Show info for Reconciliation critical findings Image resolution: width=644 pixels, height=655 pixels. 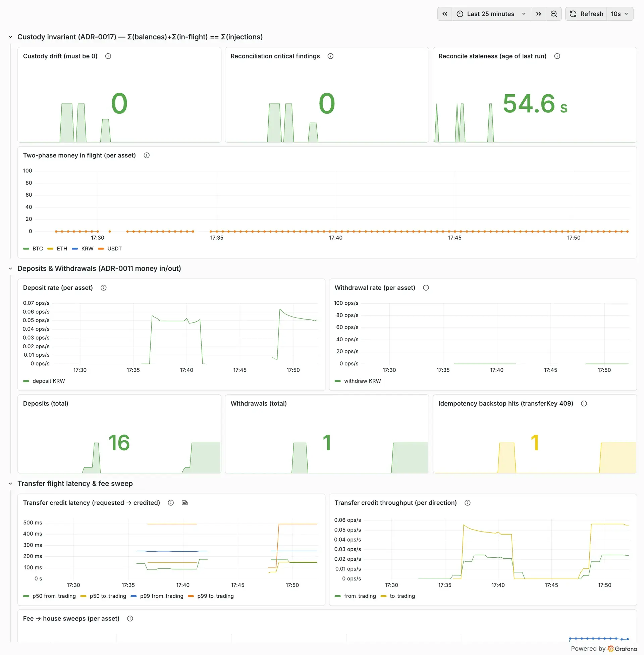coord(330,56)
